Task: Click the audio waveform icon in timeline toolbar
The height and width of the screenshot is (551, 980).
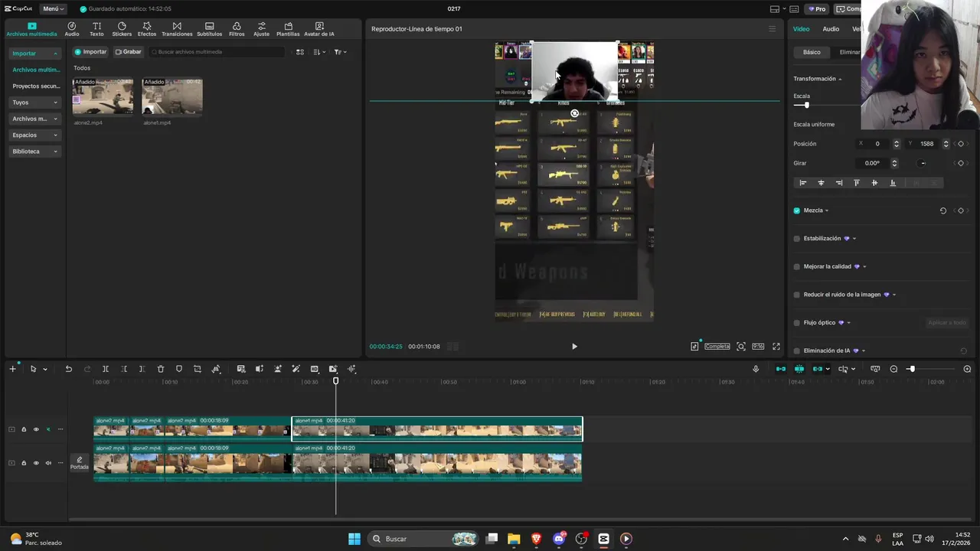Action: [351, 369]
